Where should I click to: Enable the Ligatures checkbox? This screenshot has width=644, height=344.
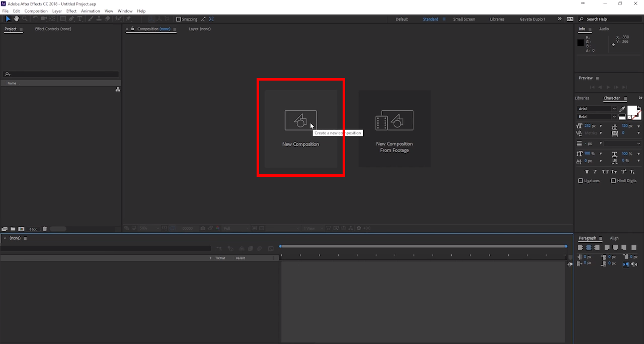click(581, 181)
